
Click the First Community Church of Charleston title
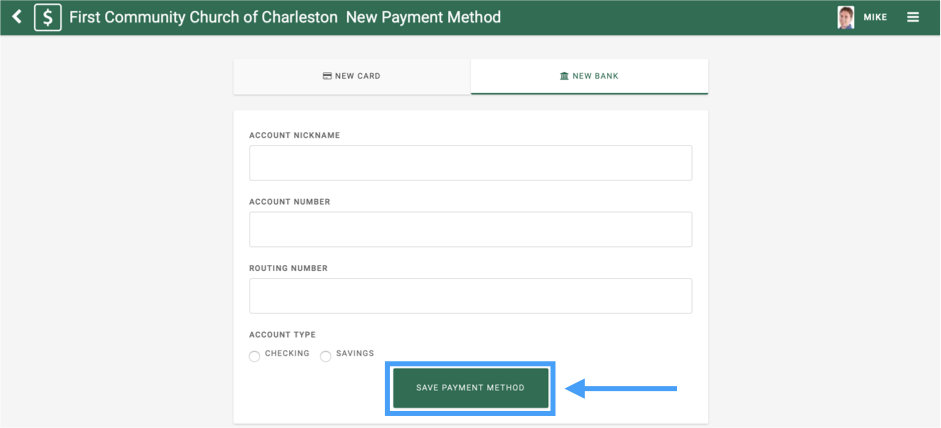pyautogui.click(x=203, y=17)
